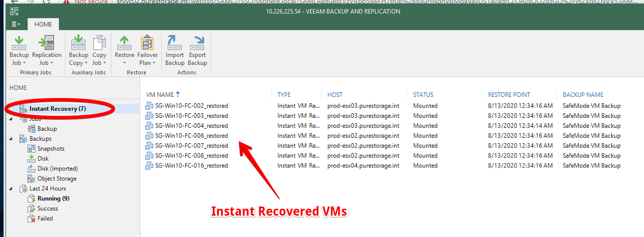The image size is (644, 237).
Task: Sort by TYPE column header
Action: (x=284, y=95)
